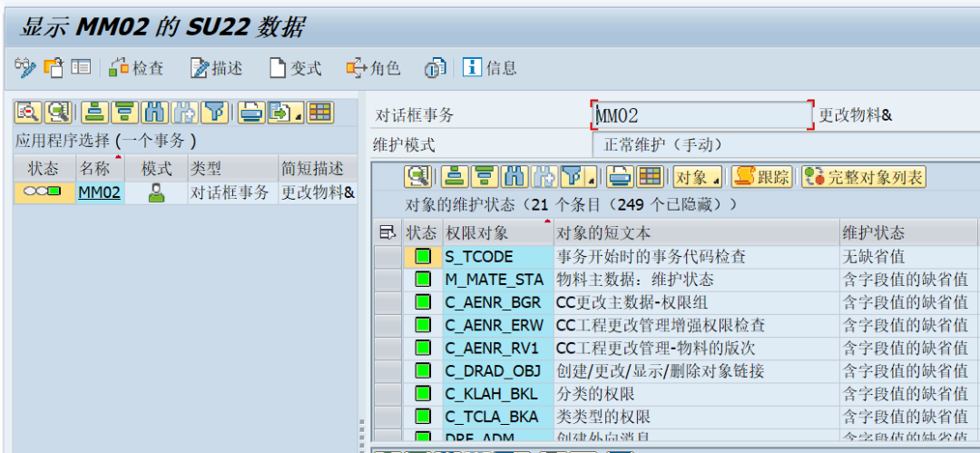Click C_AENR_ERW authorization object cell

[498, 325]
